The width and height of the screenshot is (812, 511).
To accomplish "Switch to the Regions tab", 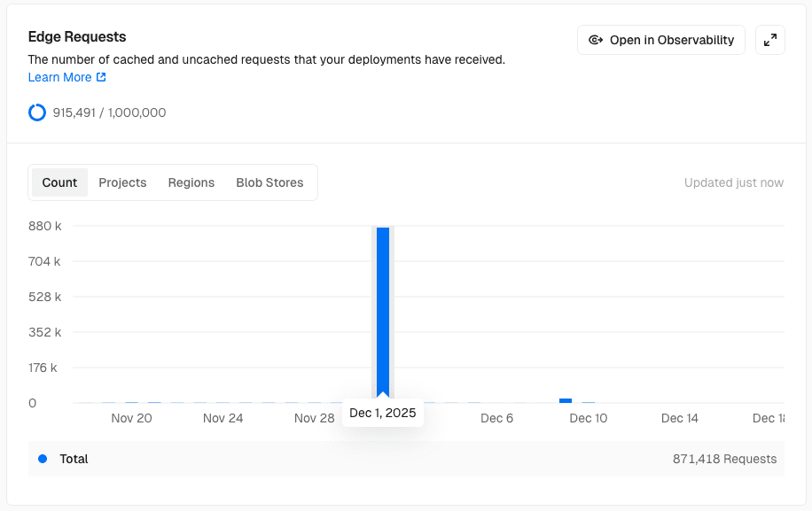I will [191, 182].
